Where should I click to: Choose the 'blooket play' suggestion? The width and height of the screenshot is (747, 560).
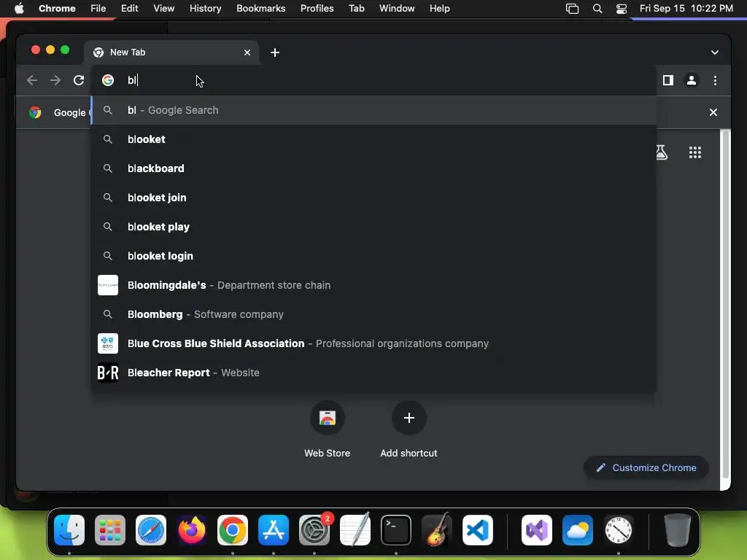coord(374,227)
